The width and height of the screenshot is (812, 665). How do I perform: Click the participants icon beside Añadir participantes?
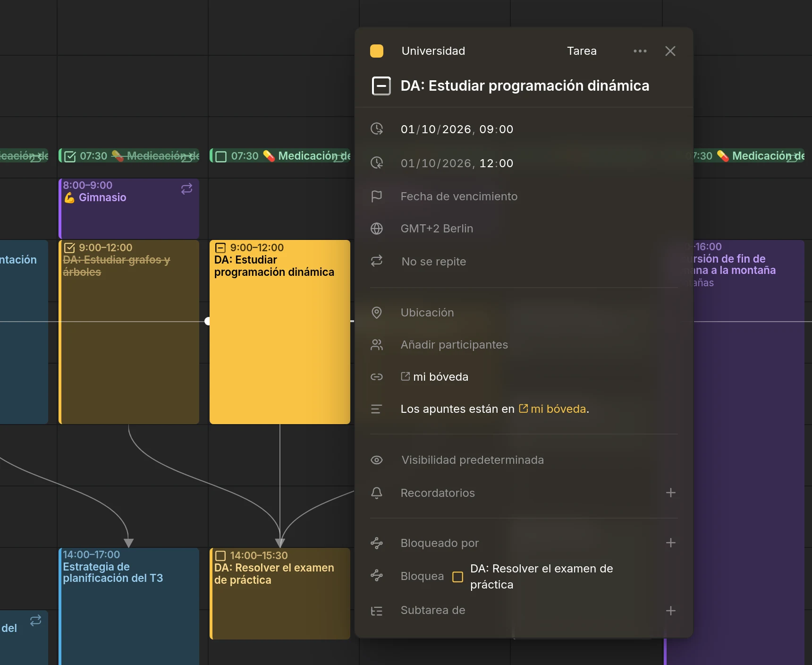[x=377, y=345]
